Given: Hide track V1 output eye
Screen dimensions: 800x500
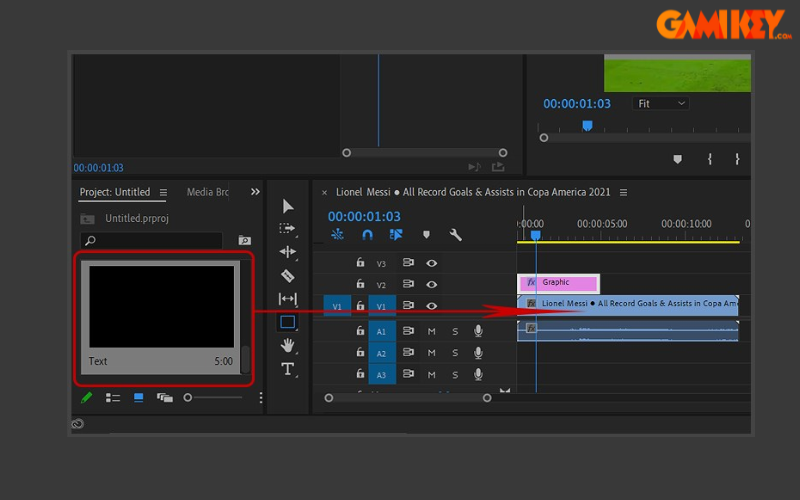Looking at the screenshot, I should 432,306.
